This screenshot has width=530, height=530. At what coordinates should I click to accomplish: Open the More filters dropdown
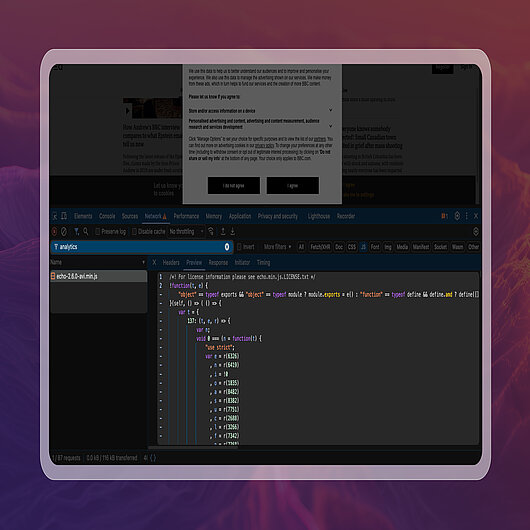coord(277,247)
